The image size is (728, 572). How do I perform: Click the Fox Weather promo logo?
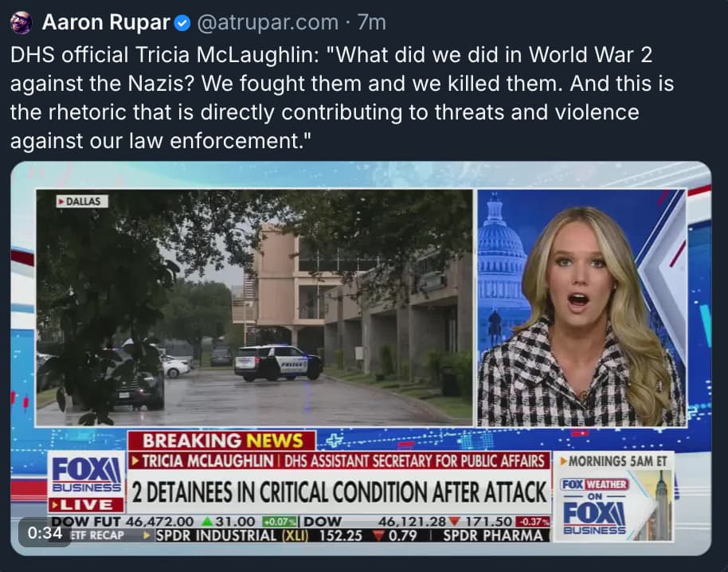[594, 484]
